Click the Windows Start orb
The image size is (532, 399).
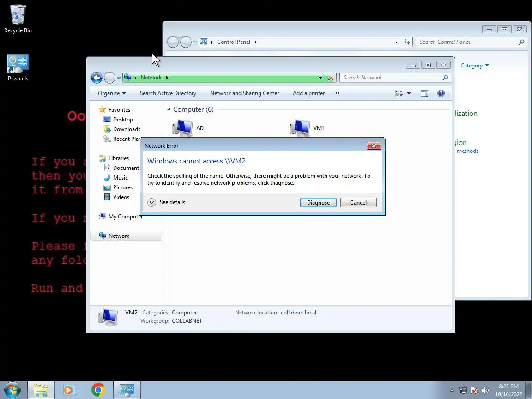pos(12,390)
